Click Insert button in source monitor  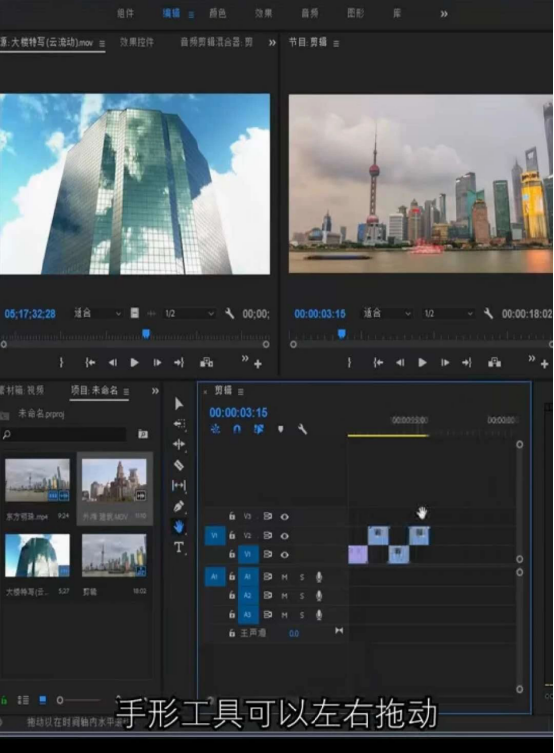coord(206,363)
